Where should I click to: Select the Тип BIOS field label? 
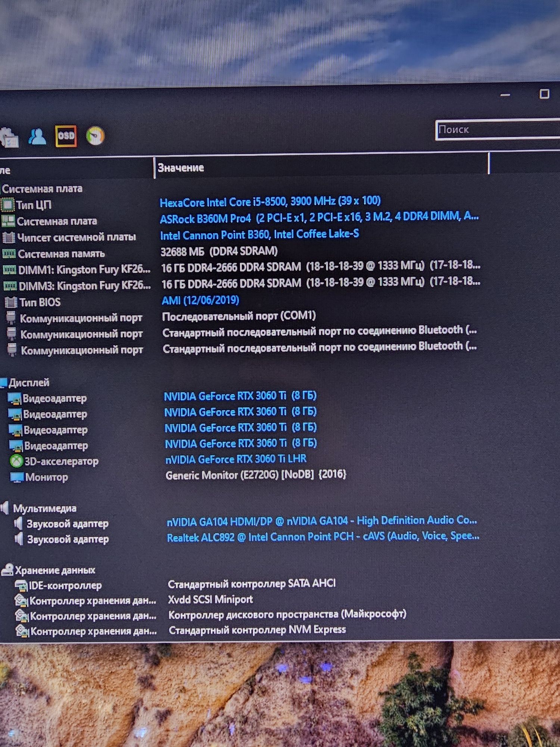40,302
